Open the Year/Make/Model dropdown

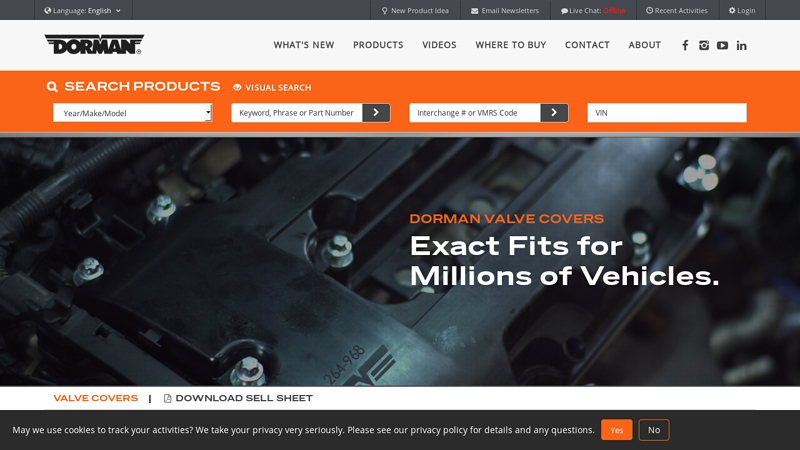point(133,113)
